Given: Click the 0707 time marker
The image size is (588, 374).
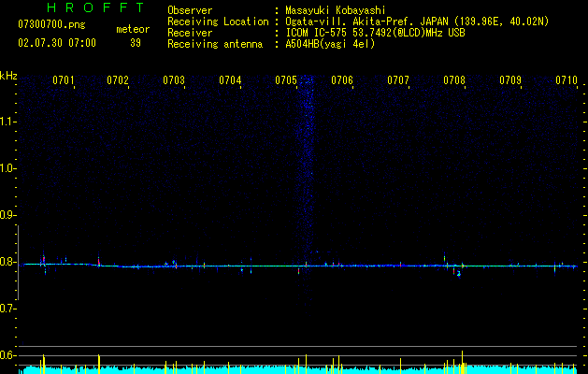Looking at the screenshot, I should click(x=398, y=80).
